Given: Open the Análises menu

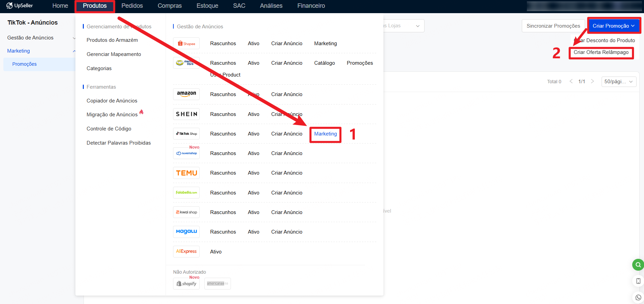Looking at the screenshot, I should coord(271,6).
